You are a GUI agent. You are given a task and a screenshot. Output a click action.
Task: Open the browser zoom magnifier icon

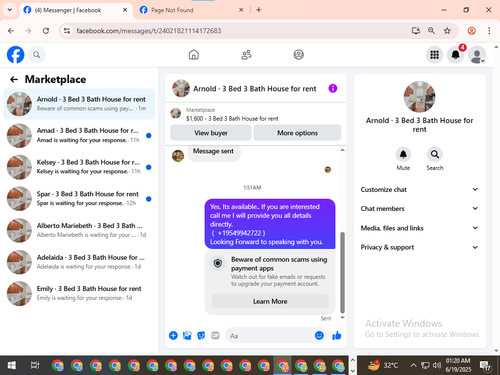click(x=431, y=31)
